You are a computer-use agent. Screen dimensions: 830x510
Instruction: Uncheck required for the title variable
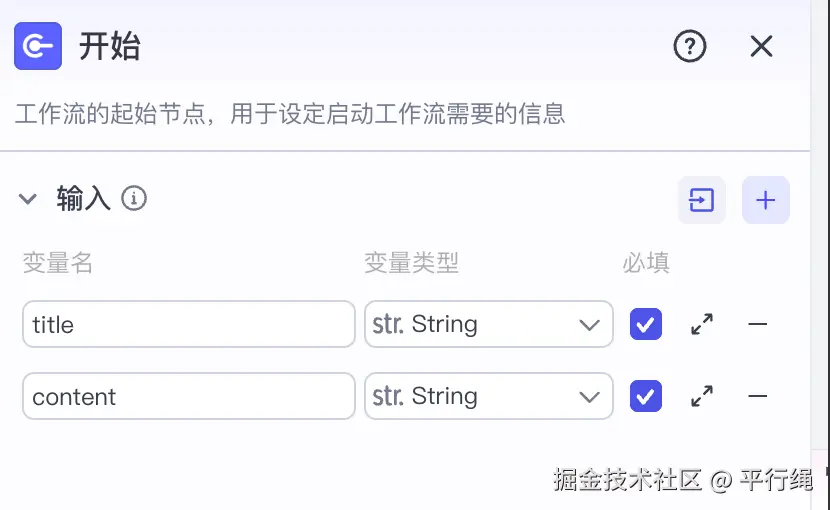(646, 324)
